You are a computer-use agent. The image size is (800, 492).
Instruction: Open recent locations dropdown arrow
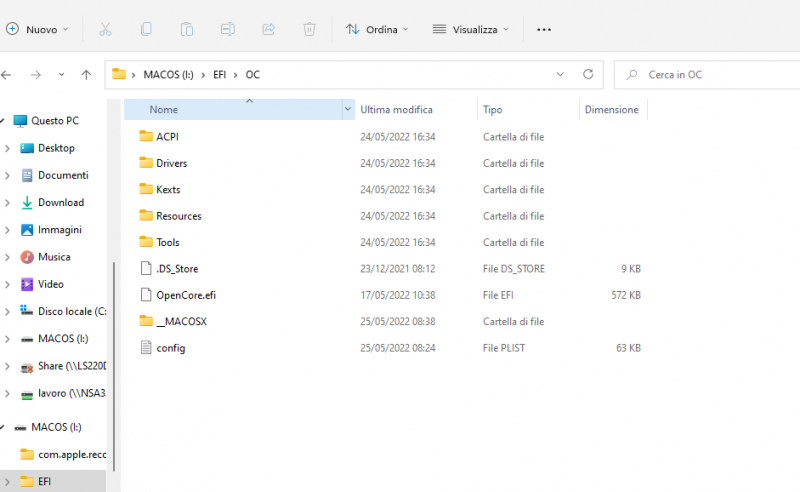click(x=61, y=75)
